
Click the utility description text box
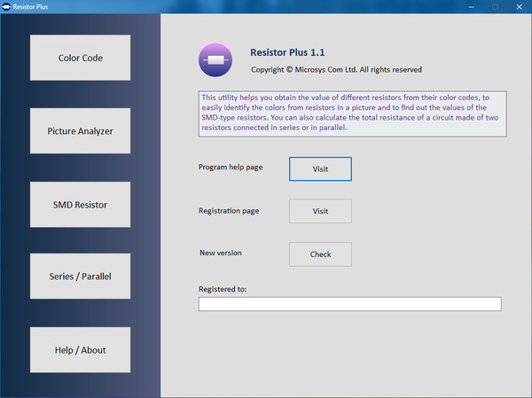[x=353, y=113]
